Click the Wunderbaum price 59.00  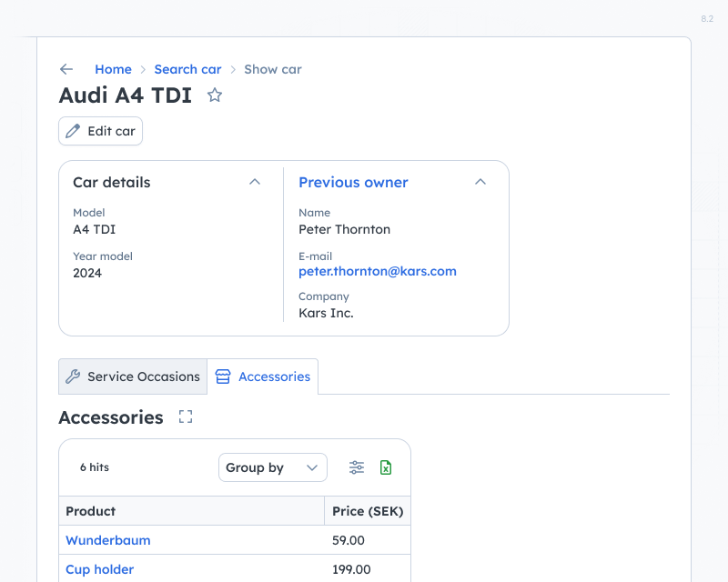[x=349, y=540]
